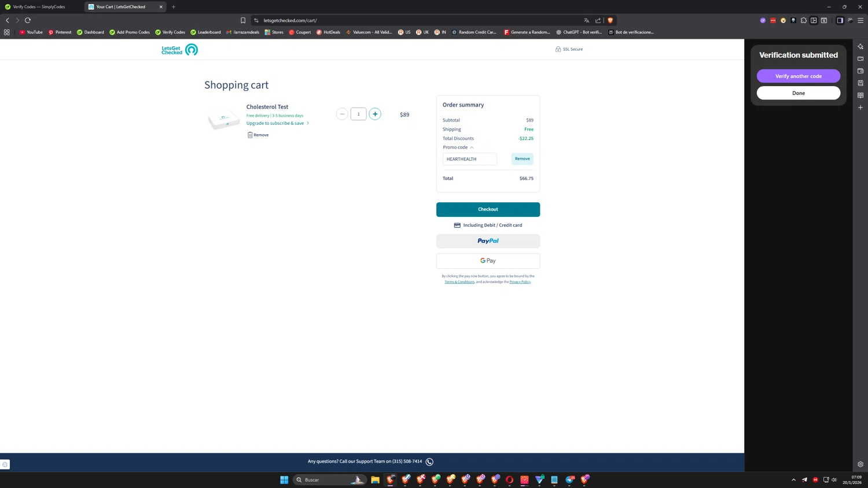Click the LetsGetChecked logo

point(179,50)
